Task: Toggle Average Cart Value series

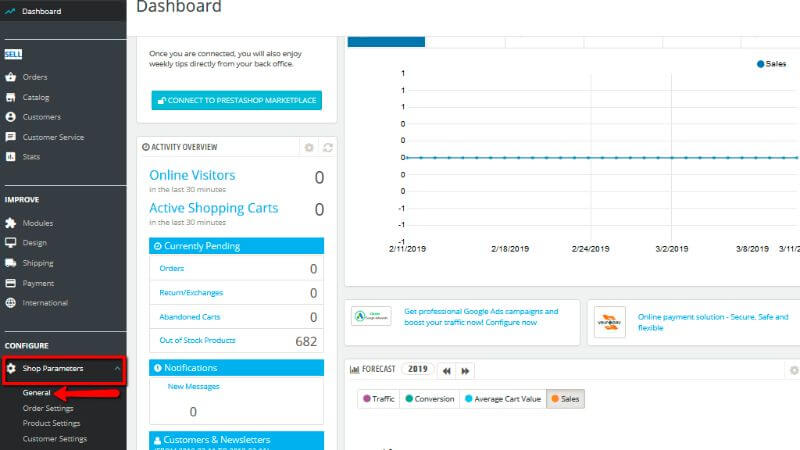Action: 503,399
